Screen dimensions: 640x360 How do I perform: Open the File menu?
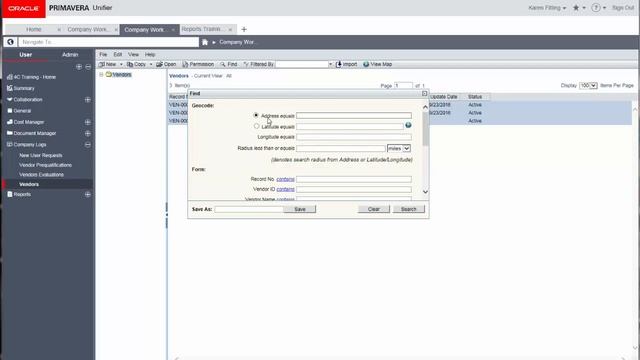[103, 54]
